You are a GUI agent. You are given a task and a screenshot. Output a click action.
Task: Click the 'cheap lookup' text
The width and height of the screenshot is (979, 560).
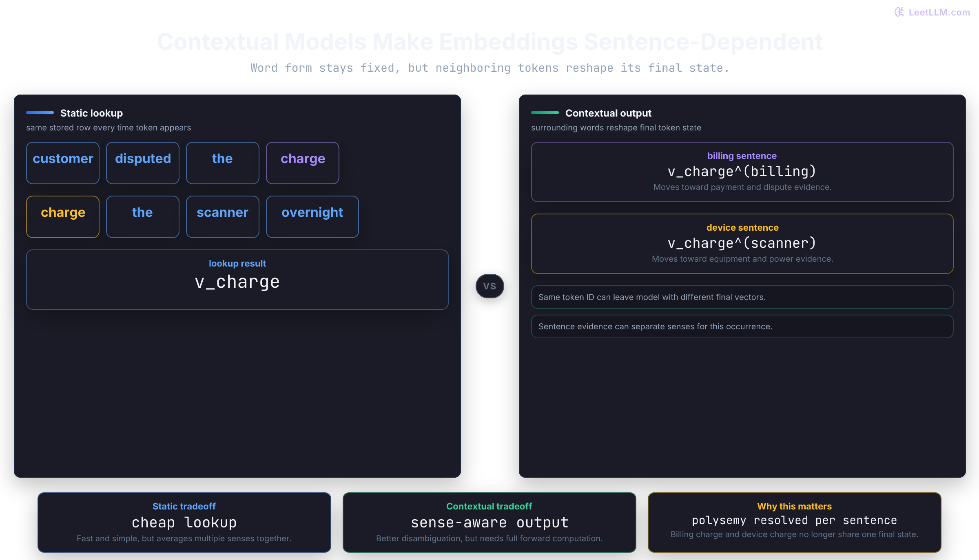click(184, 523)
